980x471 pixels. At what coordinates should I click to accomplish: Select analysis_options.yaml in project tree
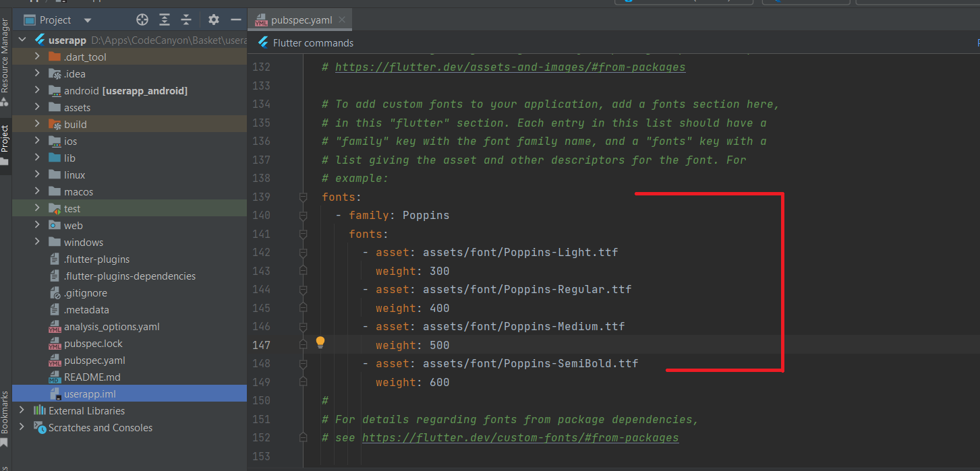pos(111,327)
